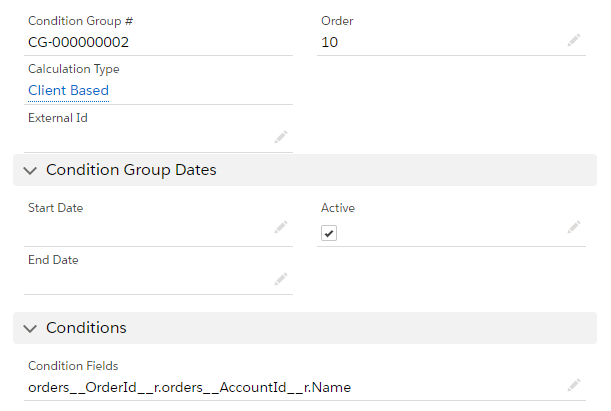
Task: Click the orders__OrderId__r Condition Fields value
Action: (189, 387)
